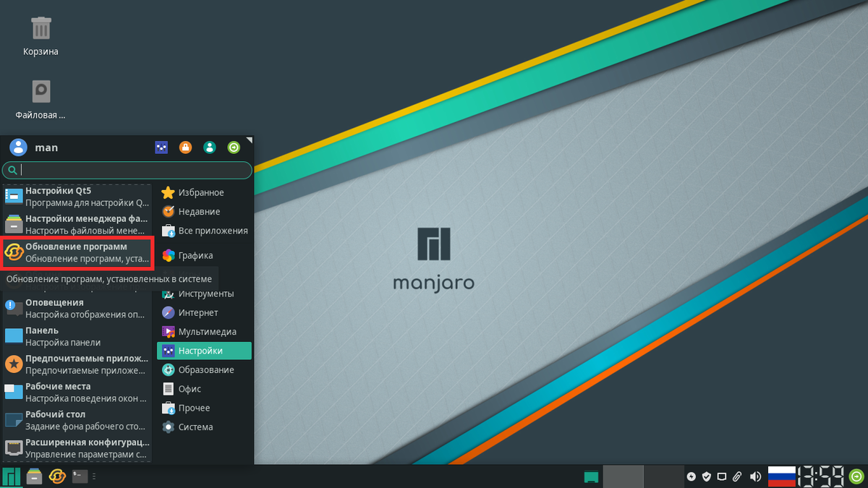Open the Оповещения settings entry

point(77,308)
